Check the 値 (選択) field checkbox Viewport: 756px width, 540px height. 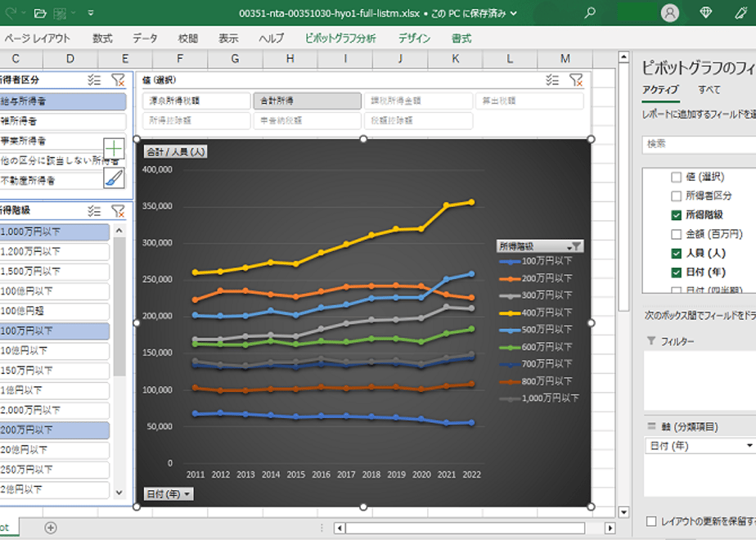pos(676,178)
